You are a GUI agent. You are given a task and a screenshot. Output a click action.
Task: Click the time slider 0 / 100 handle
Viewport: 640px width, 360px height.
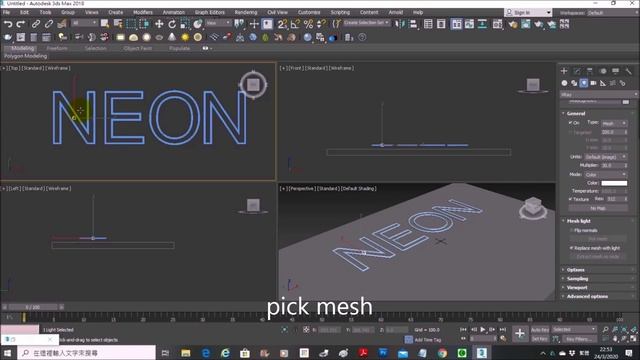(33, 307)
